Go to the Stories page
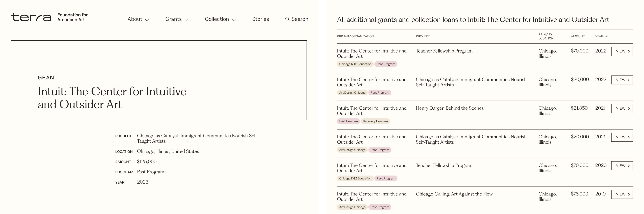 [x=260, y=19]
